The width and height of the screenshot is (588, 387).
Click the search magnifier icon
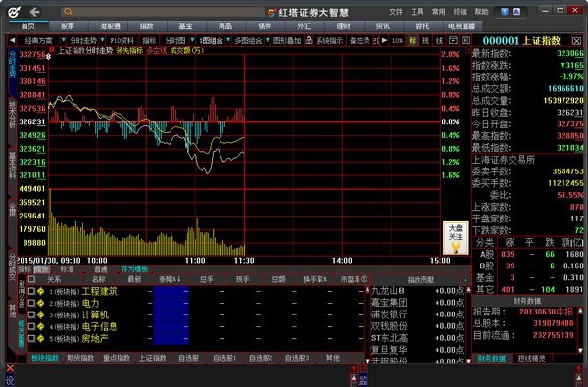(68, 12)
